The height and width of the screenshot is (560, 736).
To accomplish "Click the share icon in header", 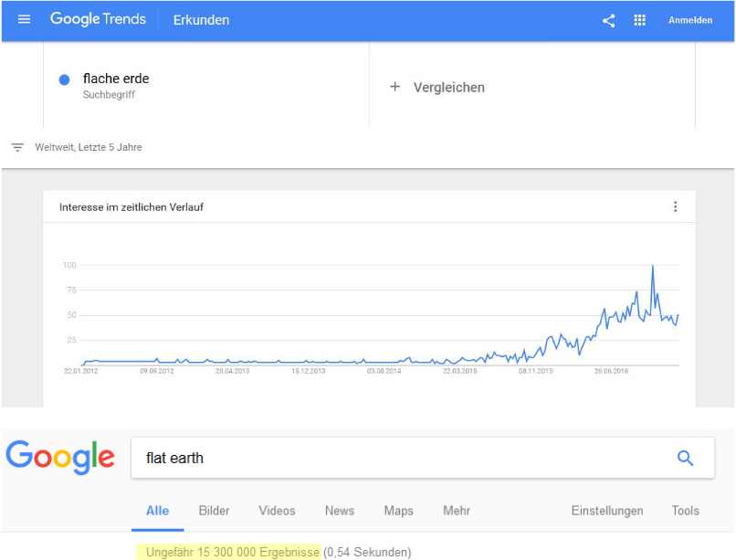I will 608,20.
